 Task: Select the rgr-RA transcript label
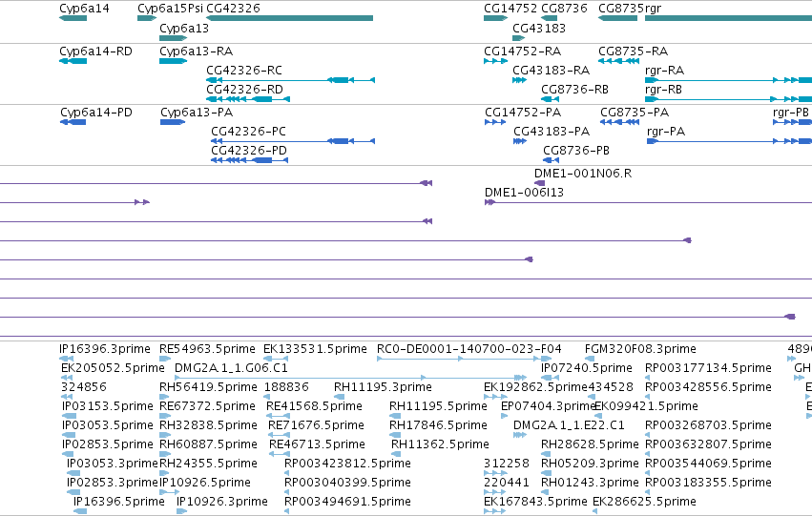click(x=664, y=70)
